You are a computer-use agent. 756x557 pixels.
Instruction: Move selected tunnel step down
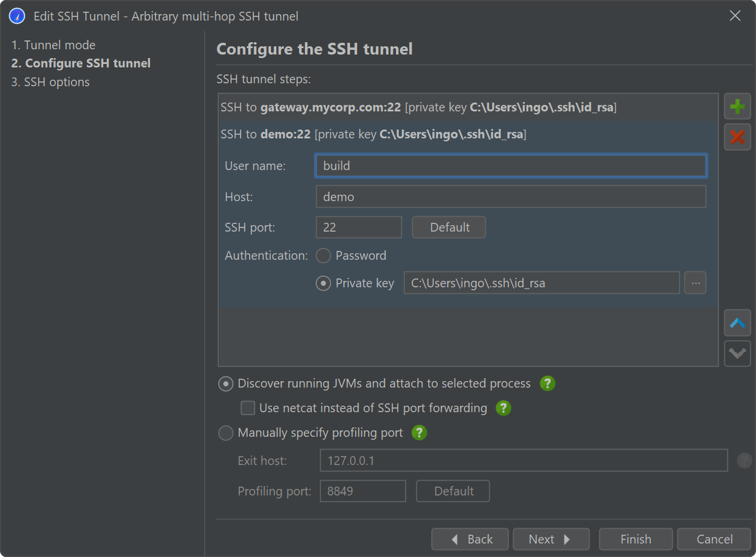click(x=737, y=354)
